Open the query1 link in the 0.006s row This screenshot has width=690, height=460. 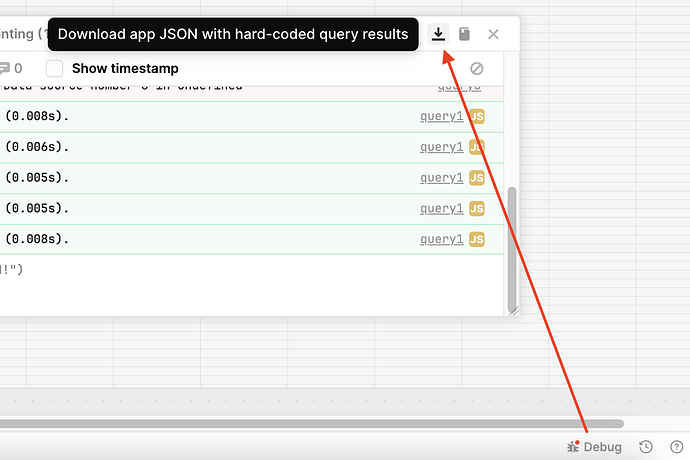point(441,147)
